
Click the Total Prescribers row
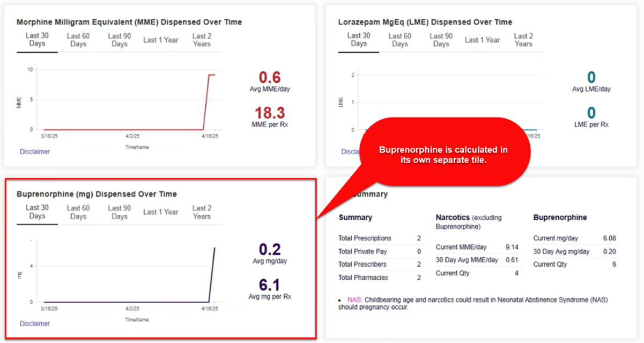click(x=381, y=265)
